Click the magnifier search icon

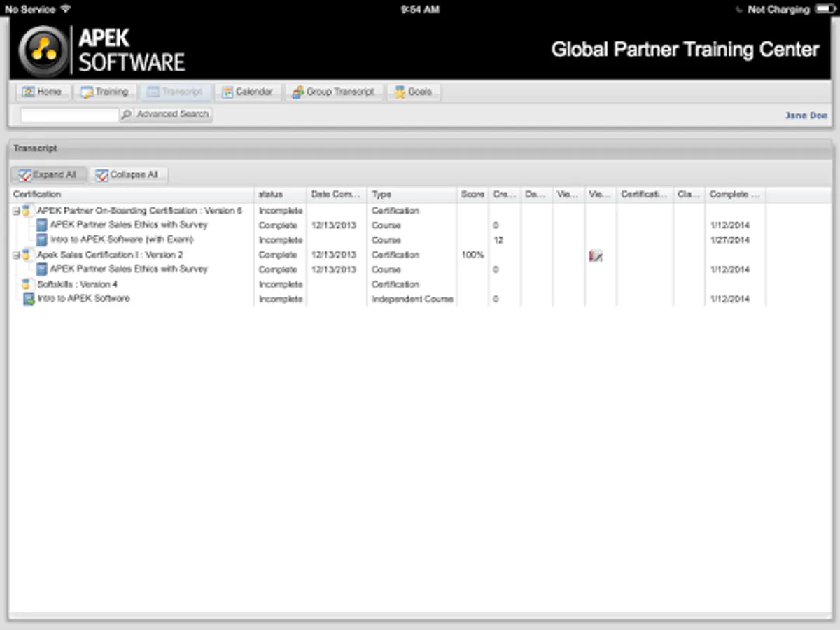point(126,115)
